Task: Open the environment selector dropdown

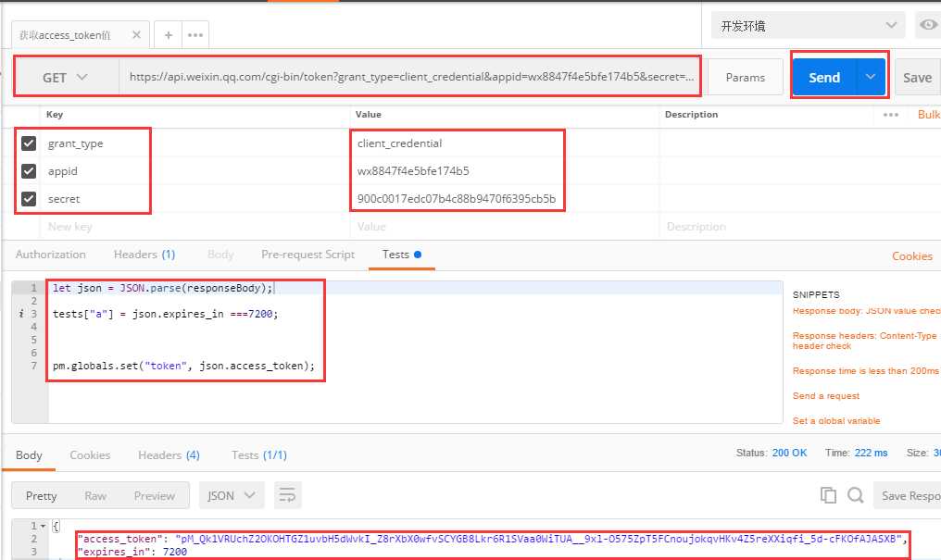Action: point(808,25)
